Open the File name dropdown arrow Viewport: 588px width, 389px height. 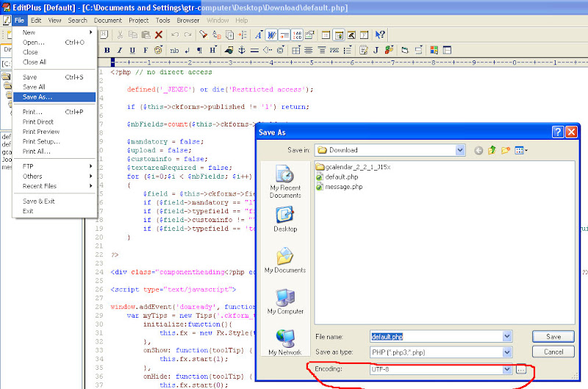[507, 337]
